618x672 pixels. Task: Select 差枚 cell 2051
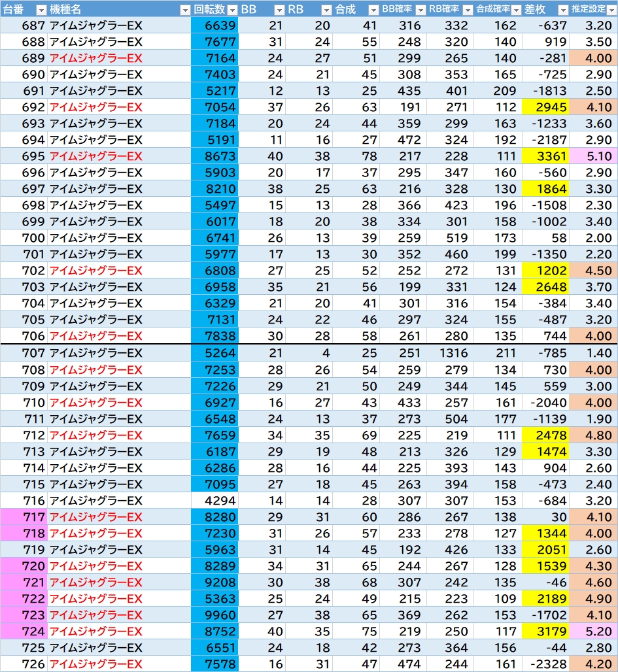click(x=545, y=549)
